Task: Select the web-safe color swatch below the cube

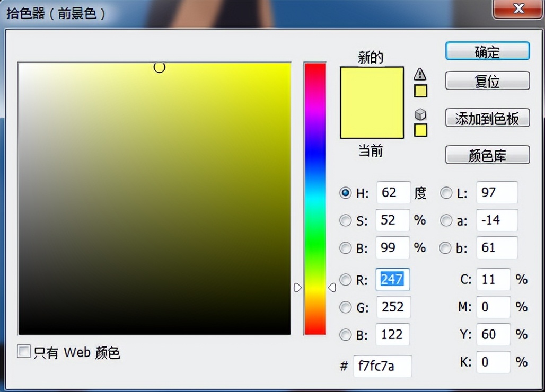Action: (x=420, y=130)
